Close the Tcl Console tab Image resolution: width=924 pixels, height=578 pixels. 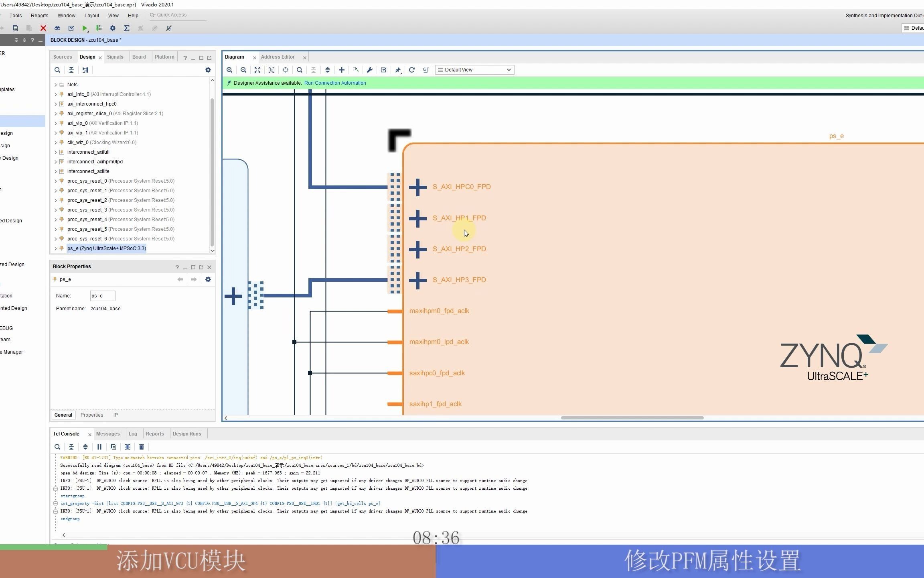(x=89, y=435)
